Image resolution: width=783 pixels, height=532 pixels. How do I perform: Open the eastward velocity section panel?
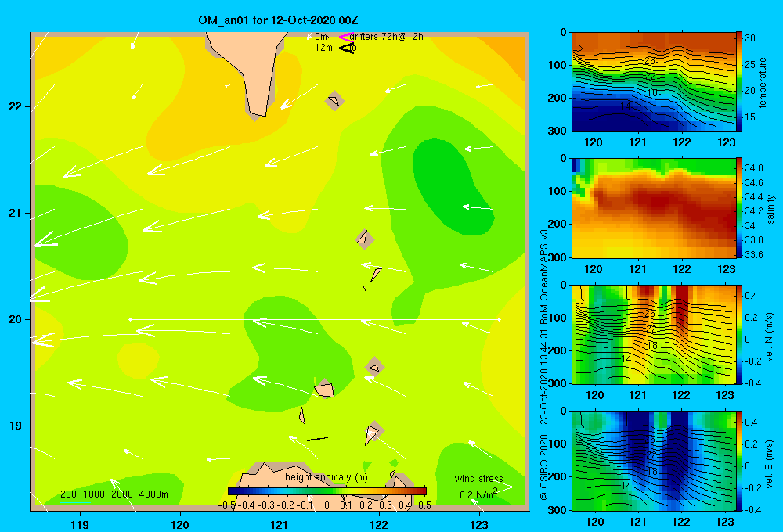click(x=654, y=461)
